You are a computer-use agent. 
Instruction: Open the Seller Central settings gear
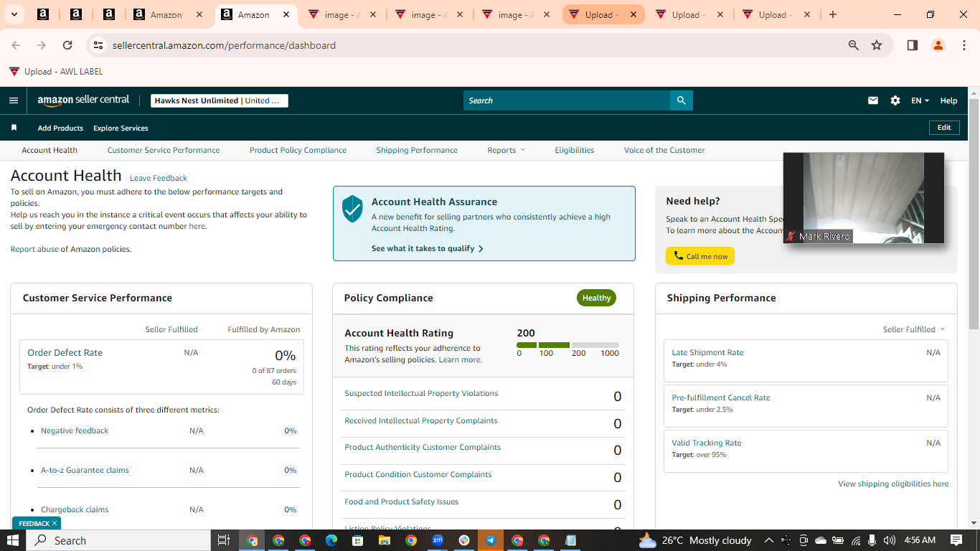pos(895,100)
